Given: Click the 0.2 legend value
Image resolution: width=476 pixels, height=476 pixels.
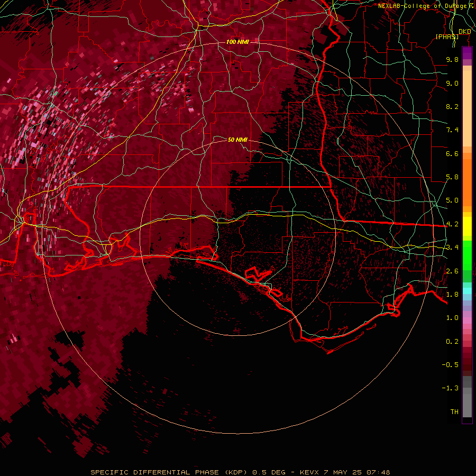Looking at the screenshot, I should coord(452,342).
